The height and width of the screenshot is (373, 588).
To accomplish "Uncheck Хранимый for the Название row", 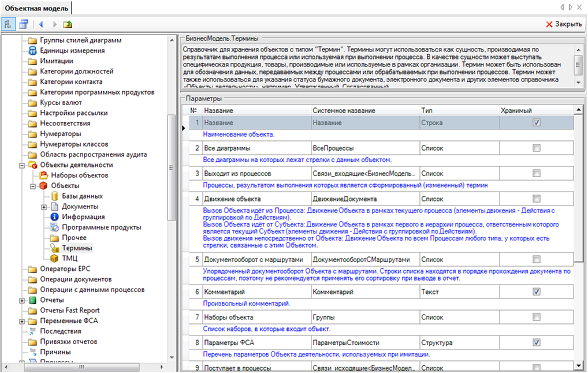I will tap(537, 123).
